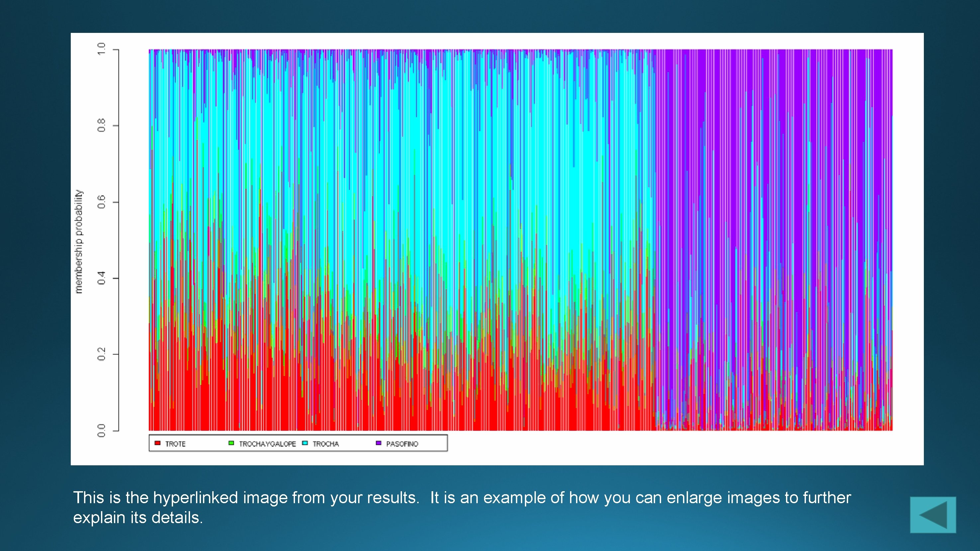Click the 0.8 y-axis tick label

101,125
